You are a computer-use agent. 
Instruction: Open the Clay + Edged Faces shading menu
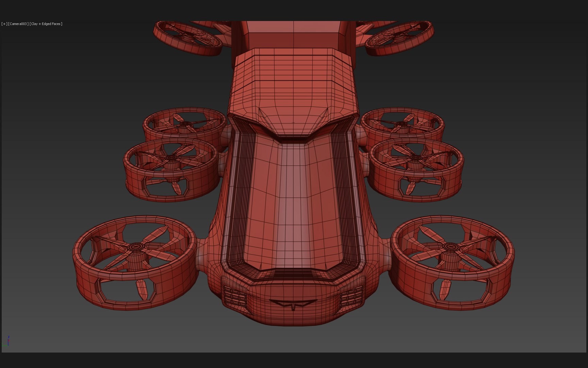pyautogui.click(x=46, y=24)
